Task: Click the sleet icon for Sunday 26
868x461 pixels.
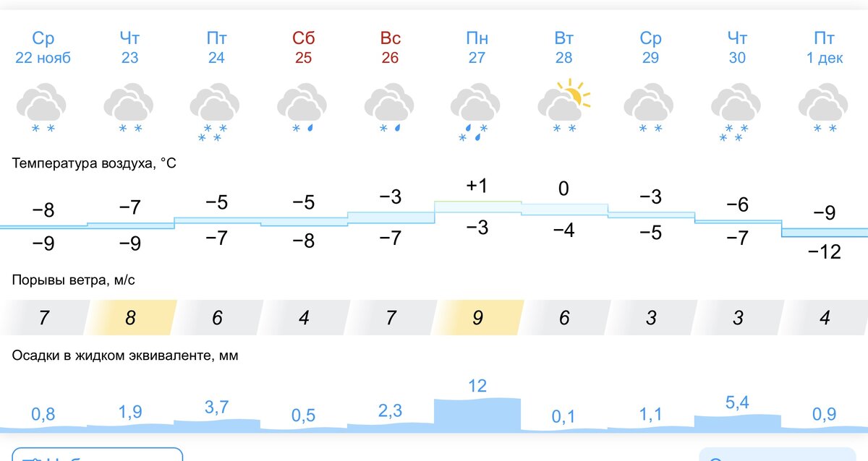Action: [390, 109]
